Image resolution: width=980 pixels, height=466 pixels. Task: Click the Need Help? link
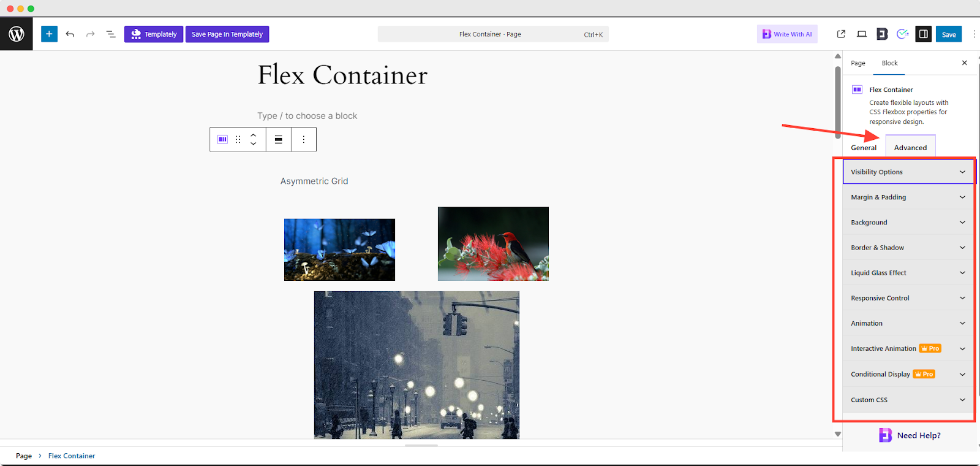(x=919, y=435)
